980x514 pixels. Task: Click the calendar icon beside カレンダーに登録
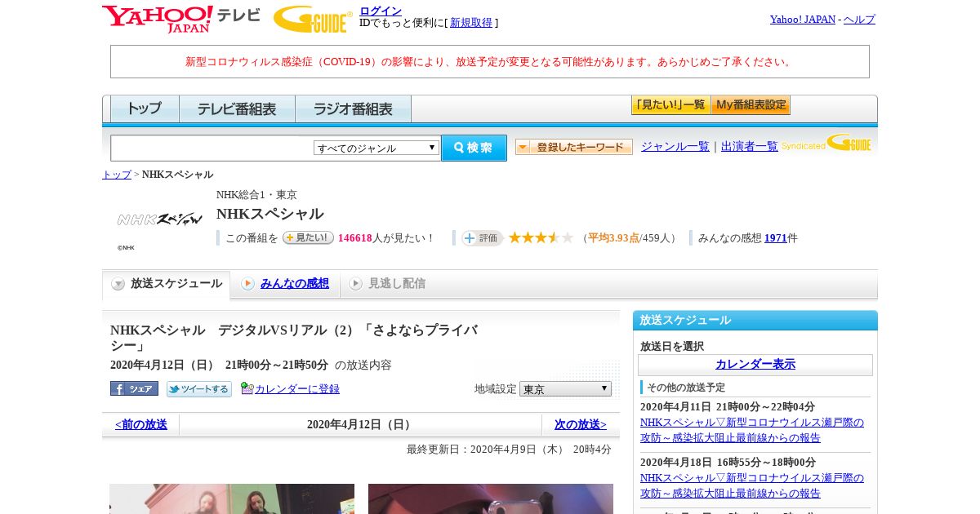[x=247, y=388]
